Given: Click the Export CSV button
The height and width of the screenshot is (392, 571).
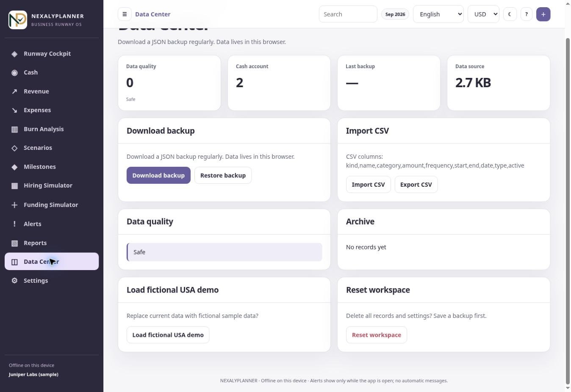Looking at the screenshot, I should (416, 185).
